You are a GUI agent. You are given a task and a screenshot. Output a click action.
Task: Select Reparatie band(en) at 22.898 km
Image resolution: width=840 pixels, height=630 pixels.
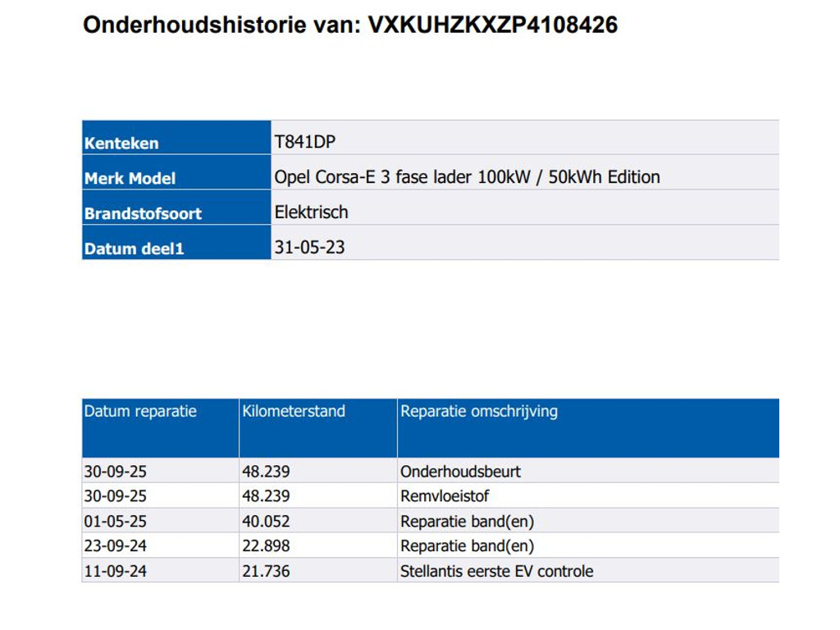point(467,546)
